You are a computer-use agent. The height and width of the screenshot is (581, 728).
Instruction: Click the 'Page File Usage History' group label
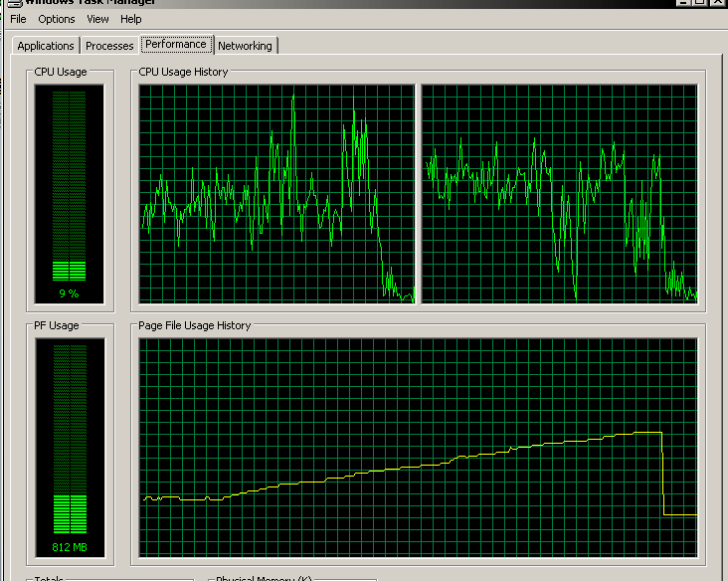click(194, 325)
